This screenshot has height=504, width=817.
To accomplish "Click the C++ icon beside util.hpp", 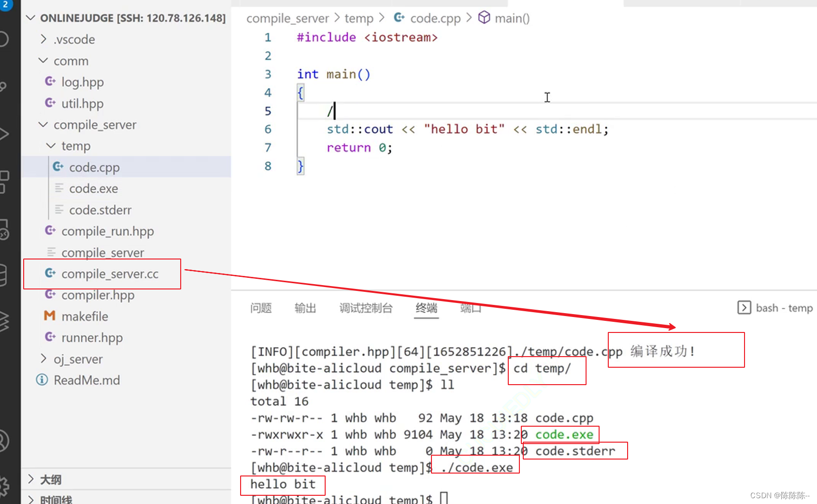I will (x=50, y=102).
